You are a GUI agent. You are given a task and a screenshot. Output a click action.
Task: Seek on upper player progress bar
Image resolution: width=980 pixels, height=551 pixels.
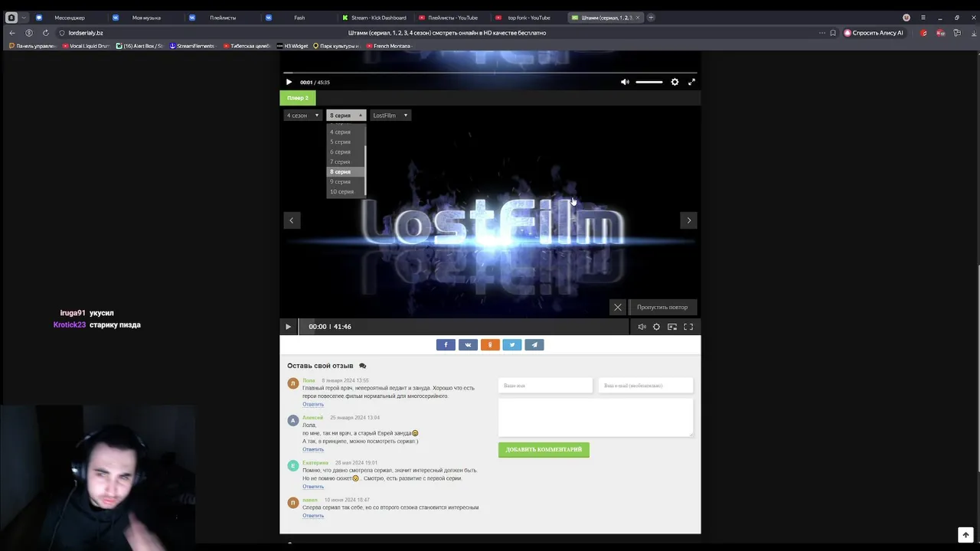point(490,73)
